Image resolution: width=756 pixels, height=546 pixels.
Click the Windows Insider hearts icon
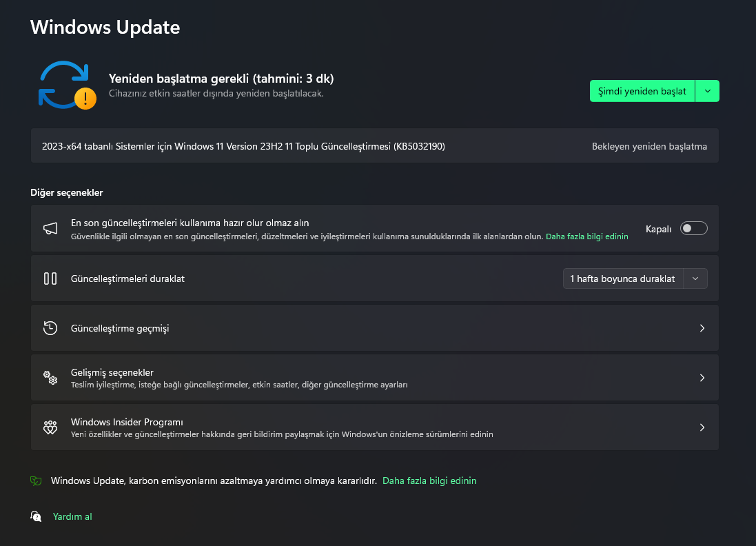point(50,427)
